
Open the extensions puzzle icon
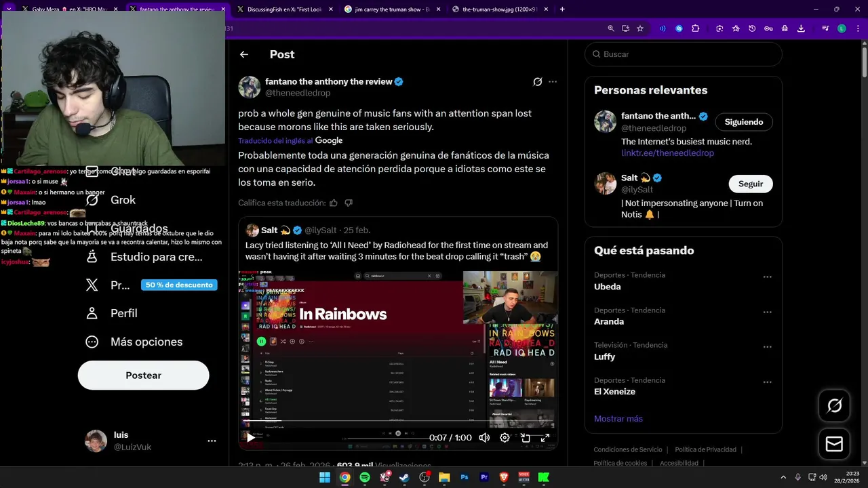pos(696,28)
